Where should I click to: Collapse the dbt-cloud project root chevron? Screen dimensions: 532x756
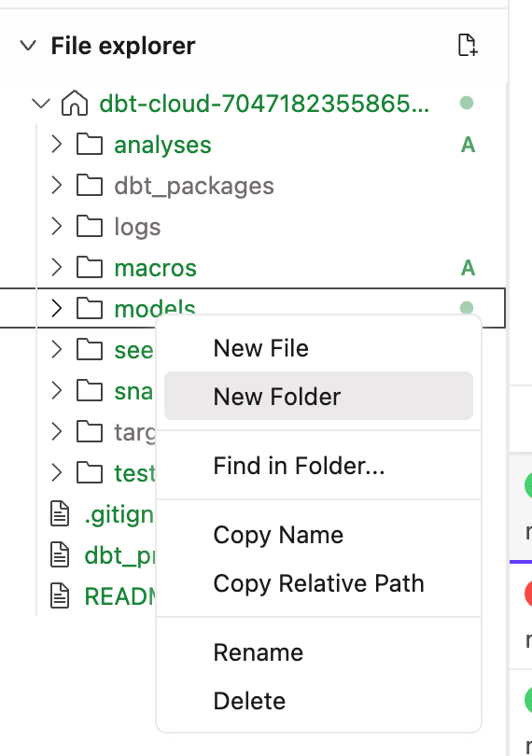tap(41, 104)
